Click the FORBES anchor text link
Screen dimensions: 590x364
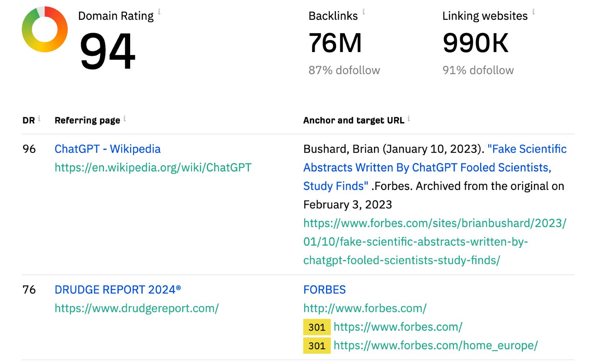pos(324,290)
